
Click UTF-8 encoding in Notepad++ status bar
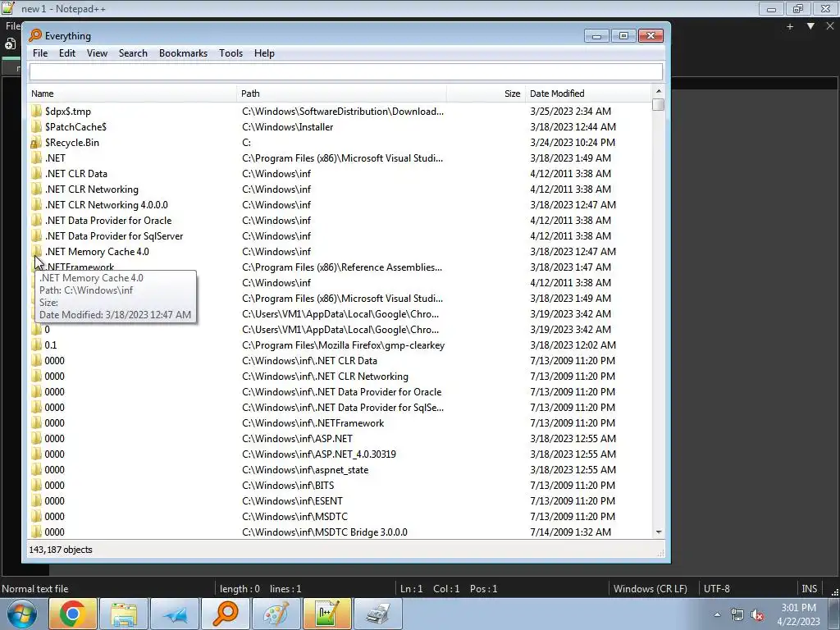point(717,589)
